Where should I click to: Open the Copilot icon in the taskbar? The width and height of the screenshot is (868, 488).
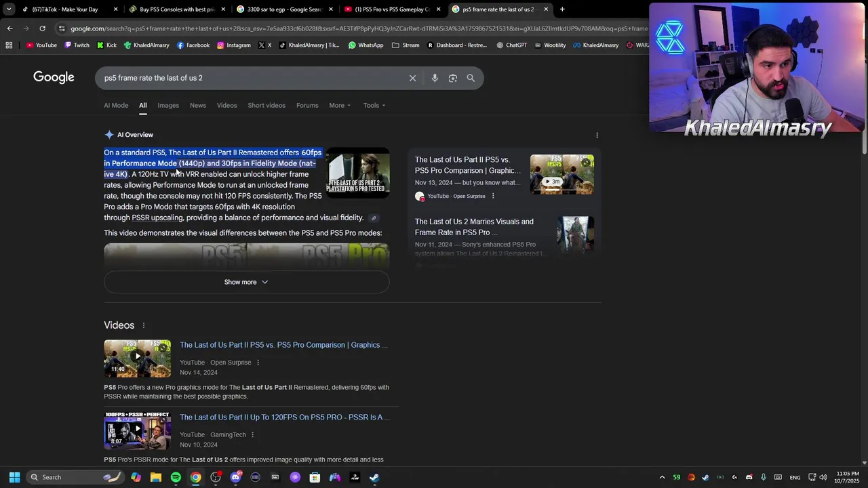pos(136,477)
